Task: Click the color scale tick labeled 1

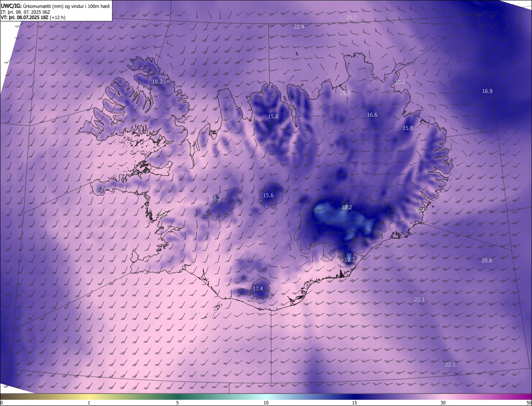Action: tap(89, 403)
